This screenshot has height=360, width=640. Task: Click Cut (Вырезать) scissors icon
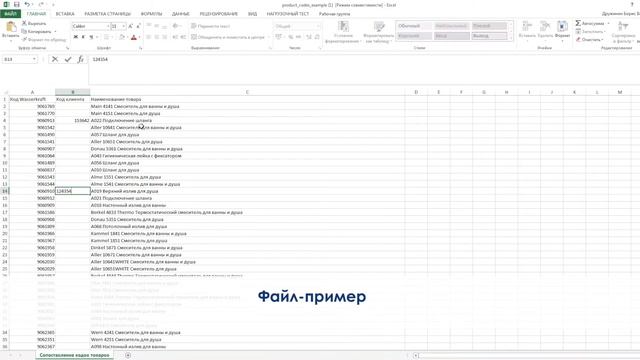[x=24, y=23]
